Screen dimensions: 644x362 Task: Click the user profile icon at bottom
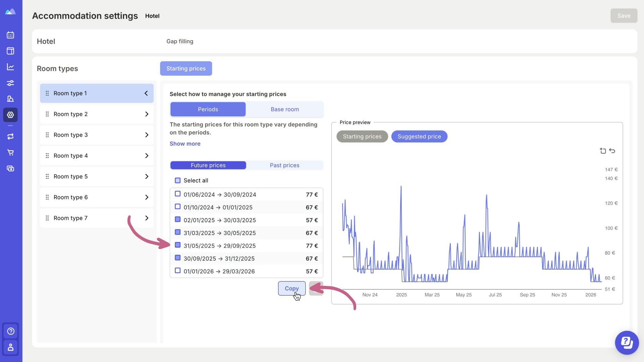coord(11,347)
